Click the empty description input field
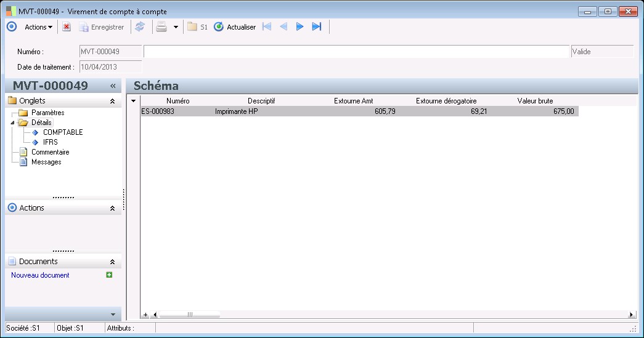 pos(356,52)
